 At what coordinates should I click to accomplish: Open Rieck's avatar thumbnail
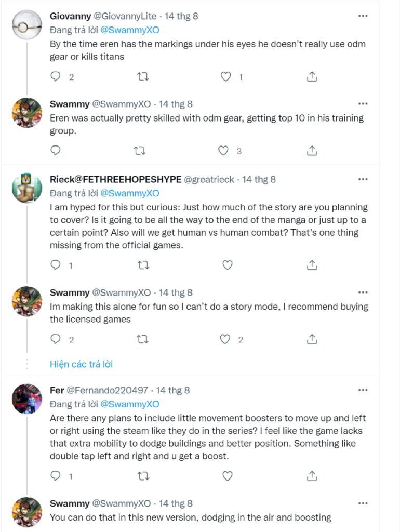27,188
